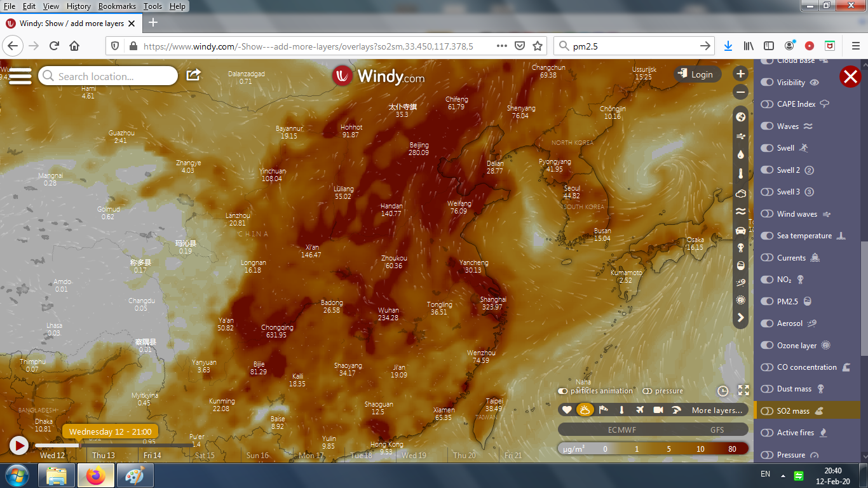Click the favorites heart icon
This screenshot has height=488, width=868.
click(x=567, y=410)
